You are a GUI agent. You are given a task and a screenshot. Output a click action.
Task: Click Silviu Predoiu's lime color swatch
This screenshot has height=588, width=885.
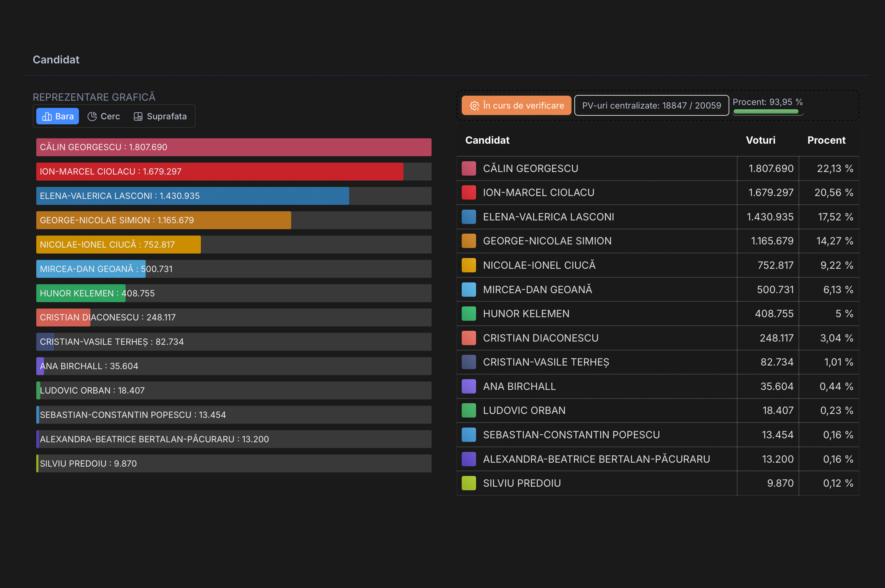point(469,483)
